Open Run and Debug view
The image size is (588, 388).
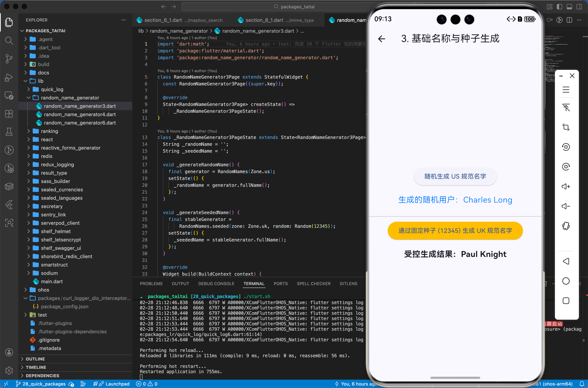[x=9, y=77]
